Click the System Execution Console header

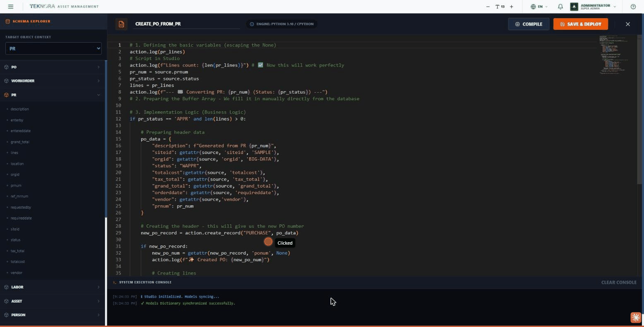(x=145, y=282)
